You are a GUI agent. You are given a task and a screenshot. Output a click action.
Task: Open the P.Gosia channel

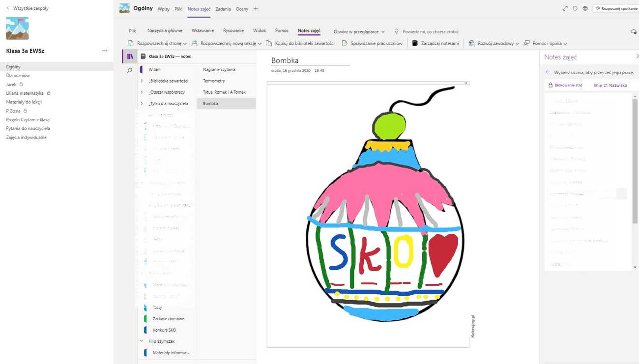click(13, 111)
